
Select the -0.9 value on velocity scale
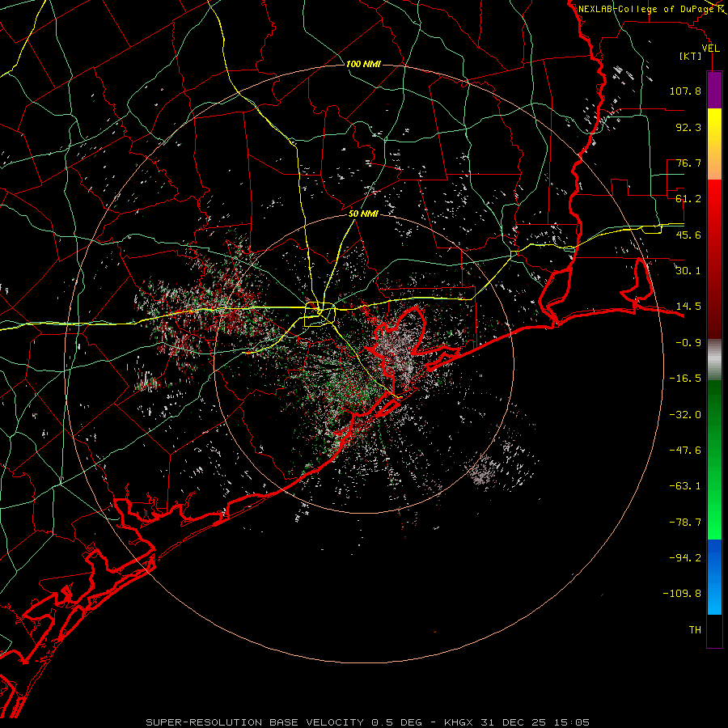688,343
